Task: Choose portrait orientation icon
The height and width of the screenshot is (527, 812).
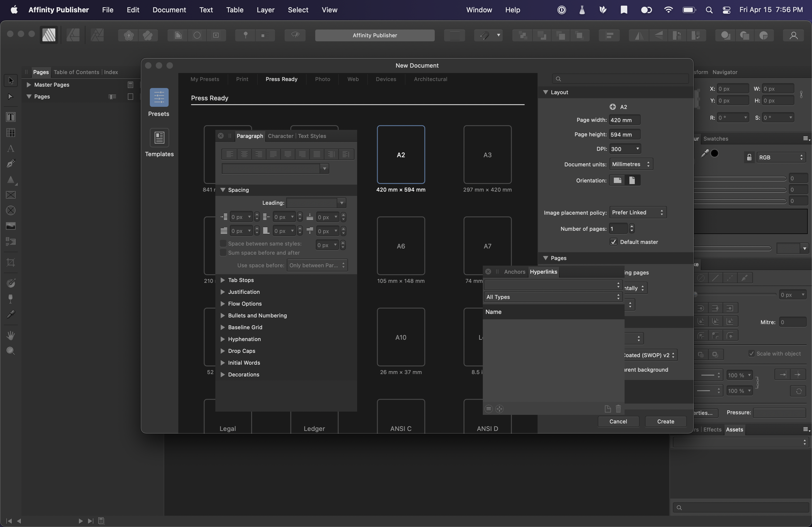Action: pos(632,180)
